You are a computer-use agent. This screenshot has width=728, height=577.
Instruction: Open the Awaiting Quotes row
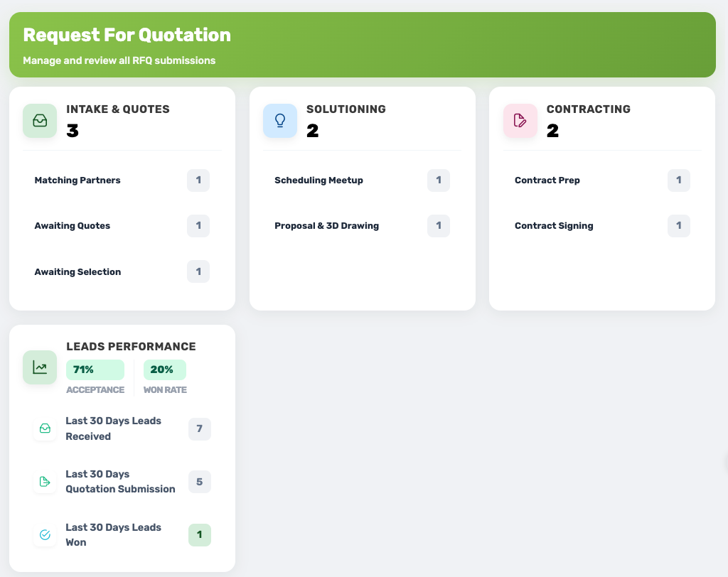73,226
